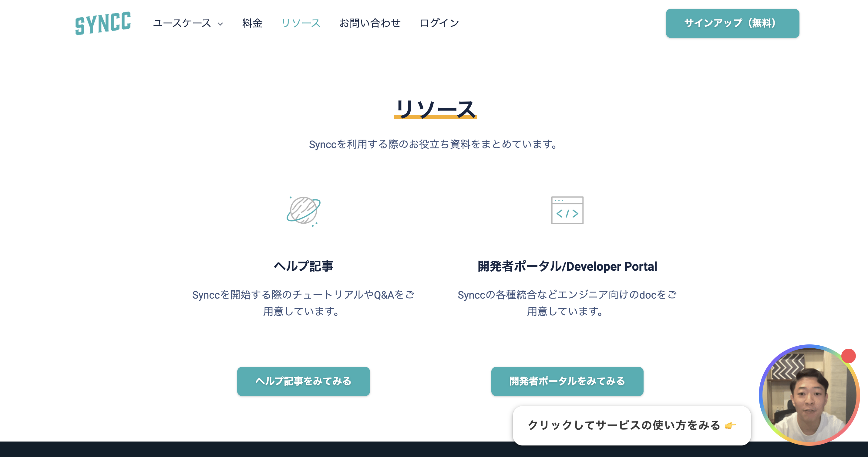The height and width of the screenshot is (457, 868).
Task: Click the リソース page title
Action: (435, 109)
